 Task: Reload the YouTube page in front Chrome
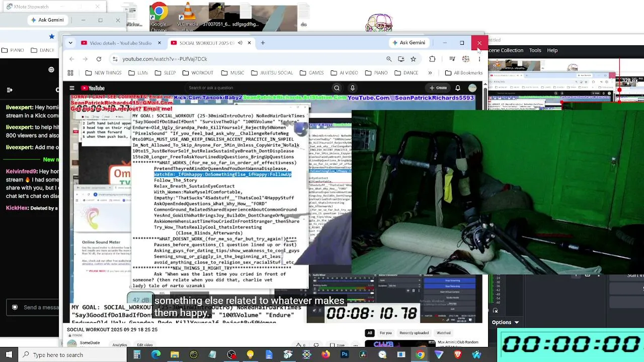tap(99, 59)
